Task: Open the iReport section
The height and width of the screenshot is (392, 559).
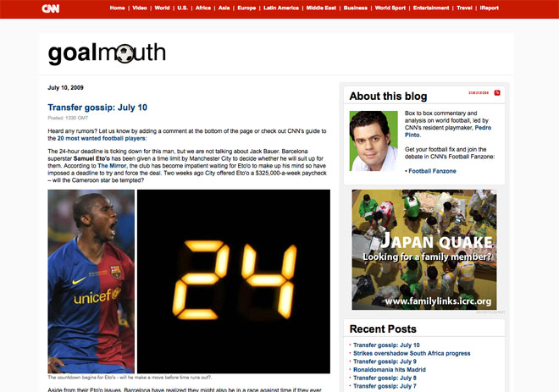Action: click(490, 8)
